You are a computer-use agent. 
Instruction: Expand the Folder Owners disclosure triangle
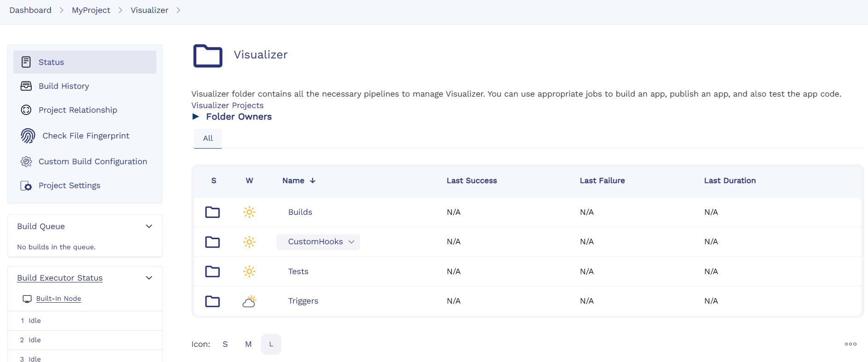pyautogui.click(x=196, y=117)
